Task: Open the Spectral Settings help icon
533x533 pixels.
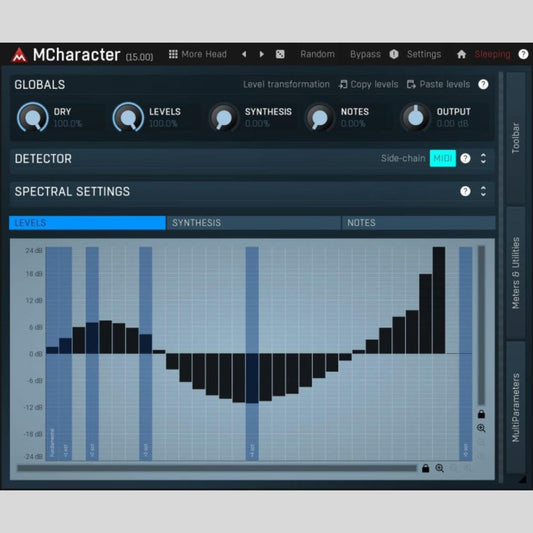Action: pyautogui.click(x=465, y=191)
